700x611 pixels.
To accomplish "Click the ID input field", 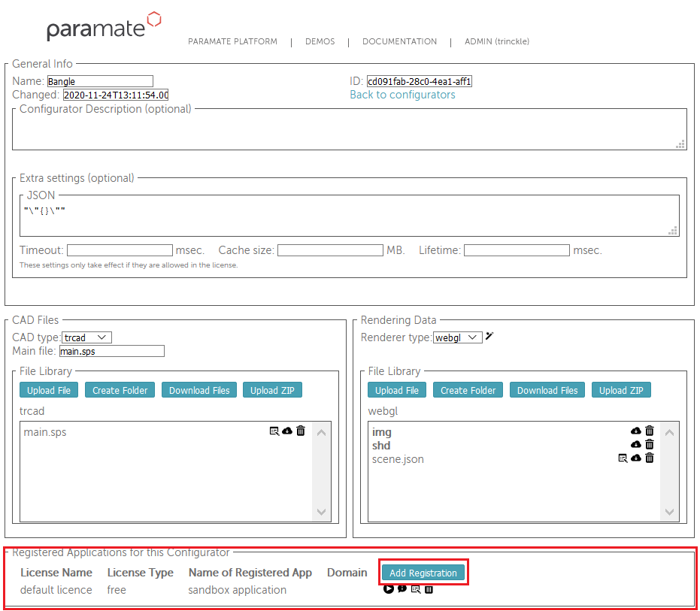I will 420,81.
